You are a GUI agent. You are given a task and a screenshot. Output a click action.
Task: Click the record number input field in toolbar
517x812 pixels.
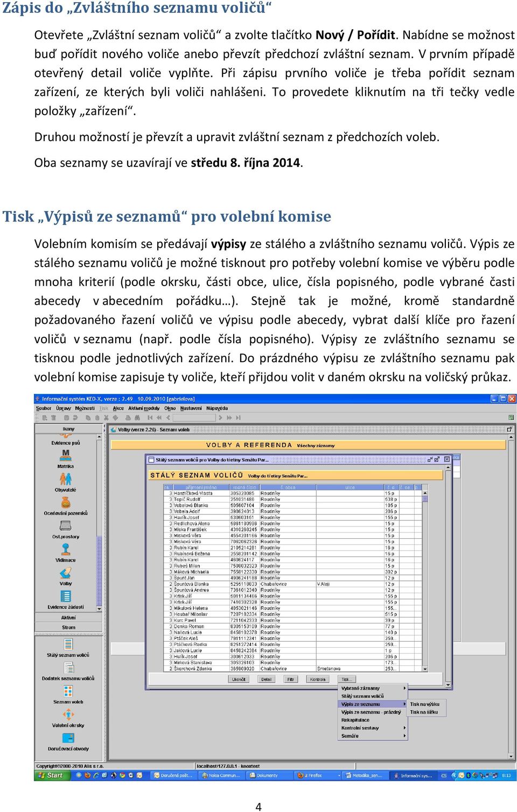click(x=194, y=418)
